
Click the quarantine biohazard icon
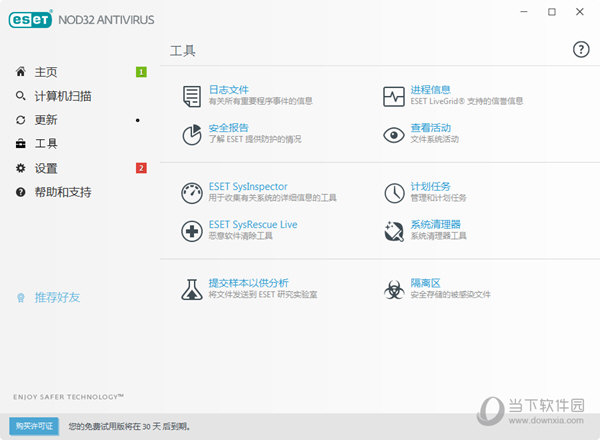tap(394, 290)
